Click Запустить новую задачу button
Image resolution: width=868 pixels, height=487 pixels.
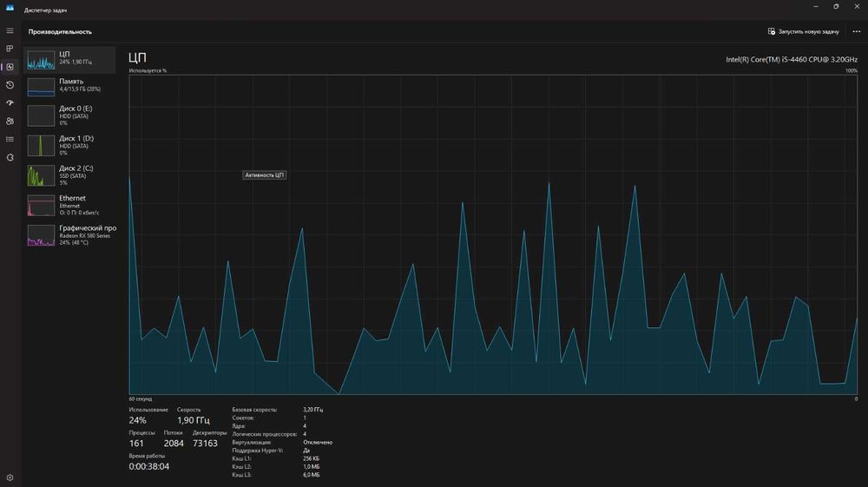tap(803, 31)
